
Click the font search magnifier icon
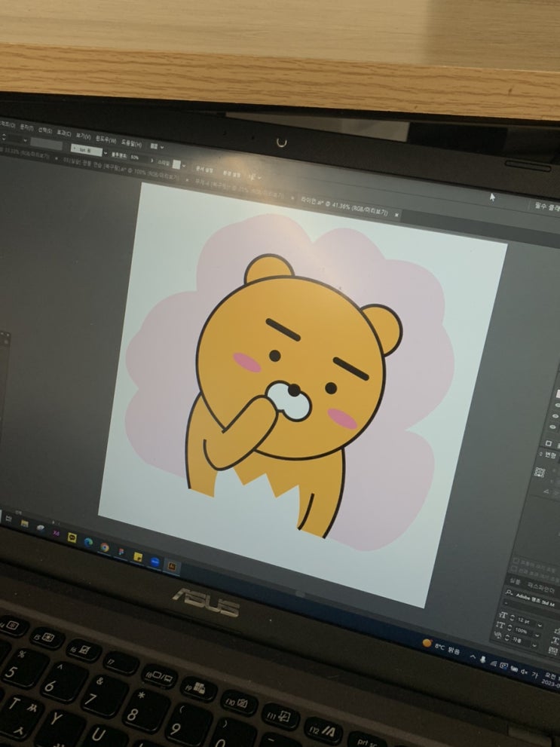point(509,592)
